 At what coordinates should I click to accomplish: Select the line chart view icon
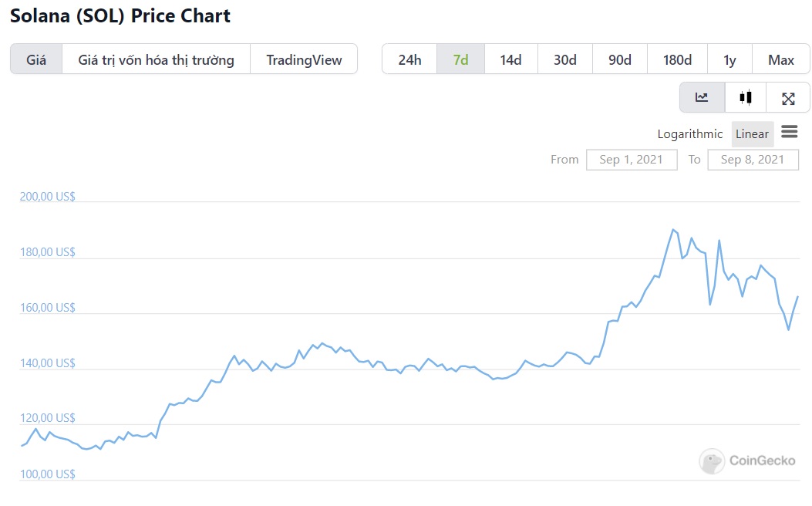click(x=702, y=97)
